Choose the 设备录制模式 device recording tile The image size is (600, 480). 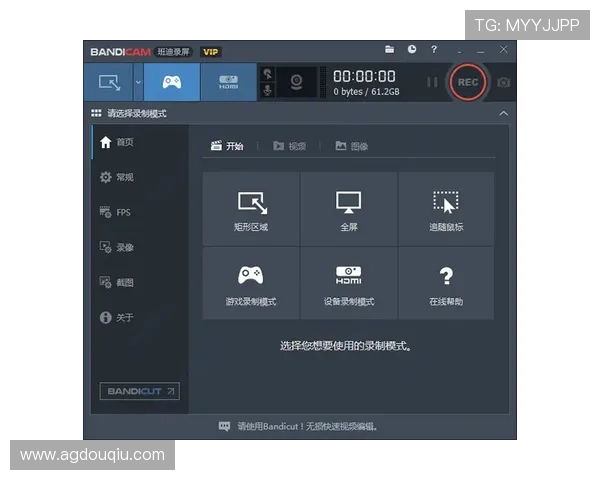(x=349, y=283)
